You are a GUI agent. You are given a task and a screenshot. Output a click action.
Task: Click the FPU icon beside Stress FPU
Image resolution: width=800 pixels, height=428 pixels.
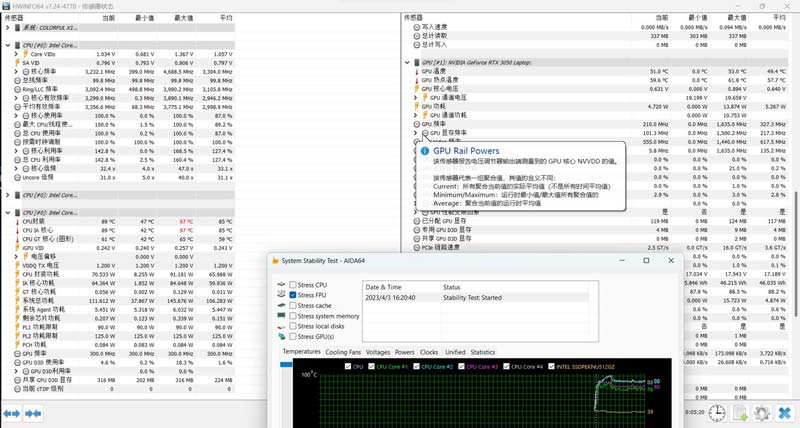pos(281,295)
